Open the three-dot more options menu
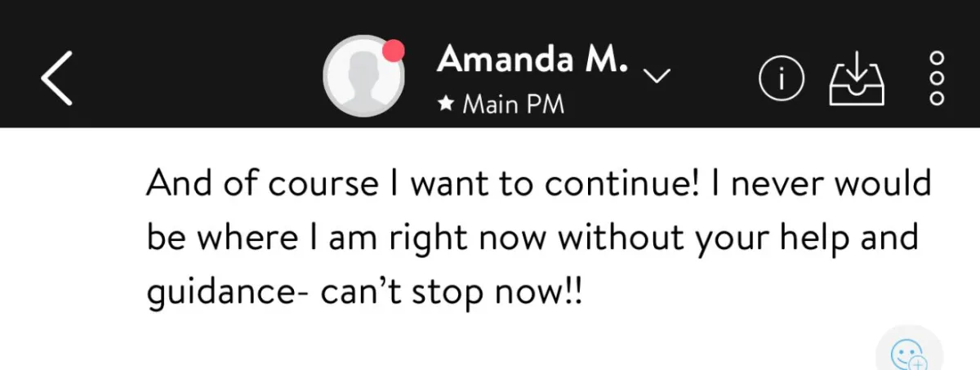 pyautogui.click(x=938, y=78)
